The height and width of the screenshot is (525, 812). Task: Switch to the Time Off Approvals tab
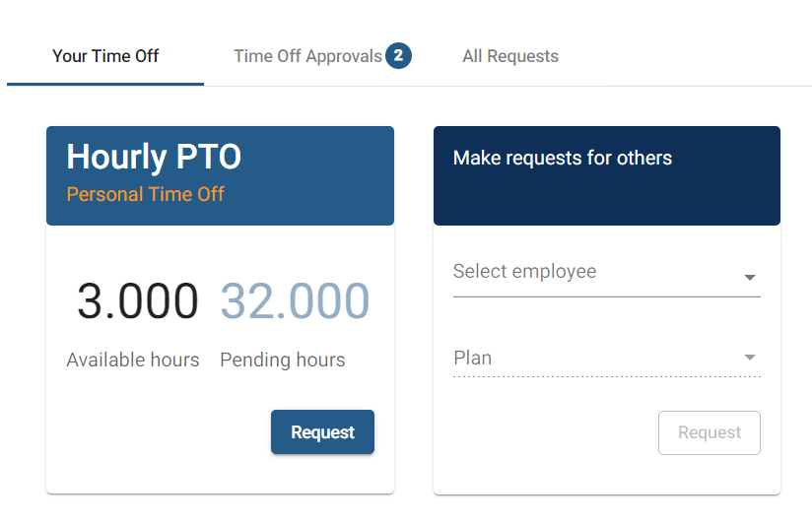[x=307, y=56]
